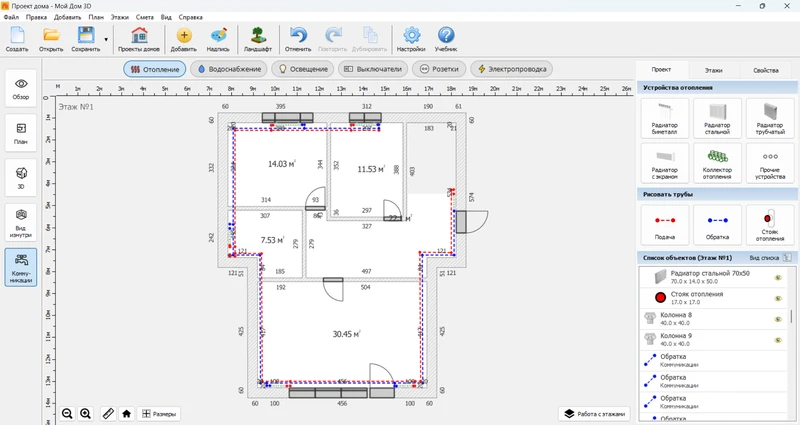Open the Вид списка options
The image size is (800, 425).
pyautogui.click(x=769, y=257)
